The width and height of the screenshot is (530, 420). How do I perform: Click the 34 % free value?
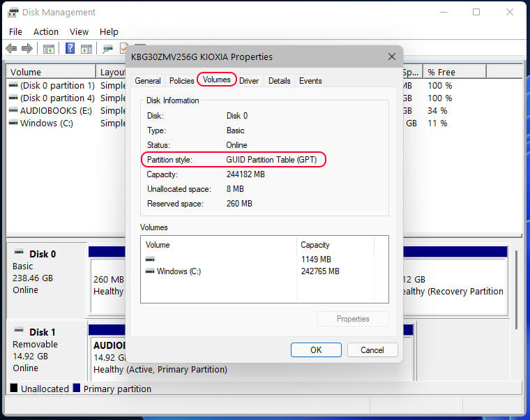point(437,110)
